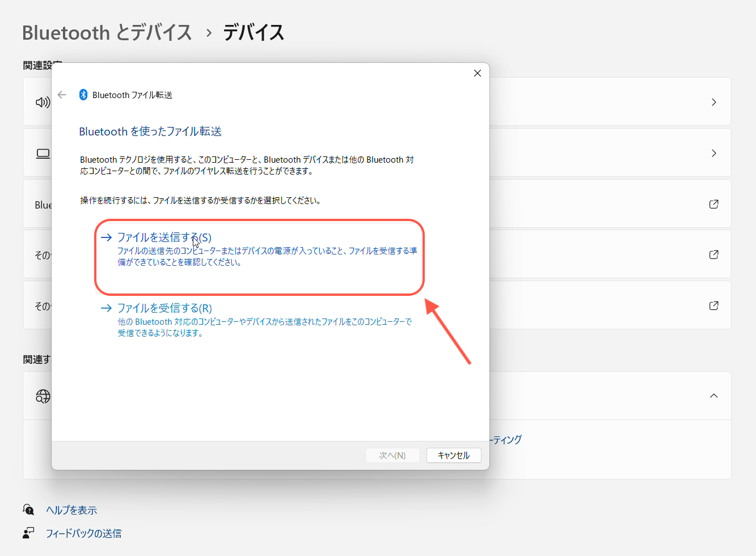Click the Bluetooth を使ったファイル転送 heading
The image size is (756, 556).
(150, 131)
